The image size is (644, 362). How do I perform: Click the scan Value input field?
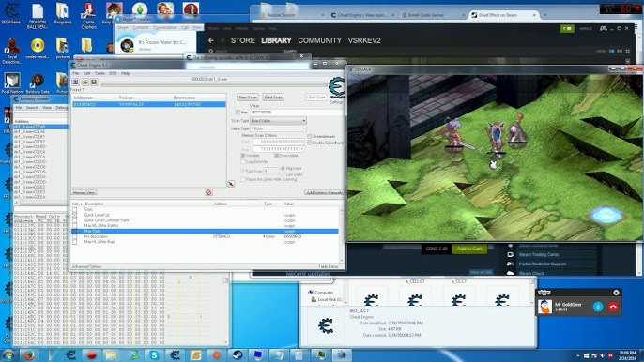296,112
